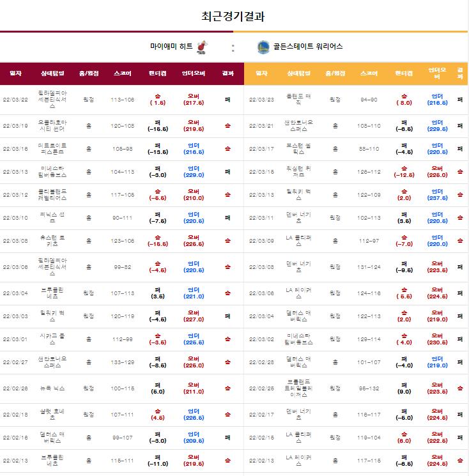Viewport: 469px width, 476px height.
Task: Select the 22/02/13 date in the Heat table
Action: 15,461
